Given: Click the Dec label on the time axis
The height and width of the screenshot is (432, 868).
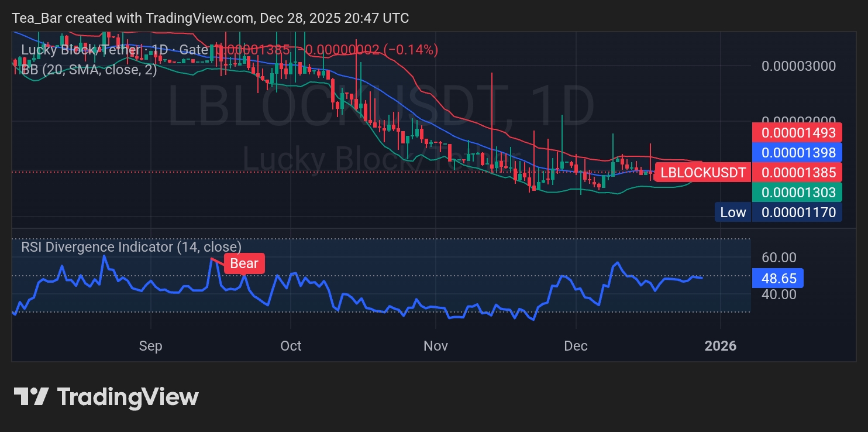Looking at the screenshot, I should point(576,346).
